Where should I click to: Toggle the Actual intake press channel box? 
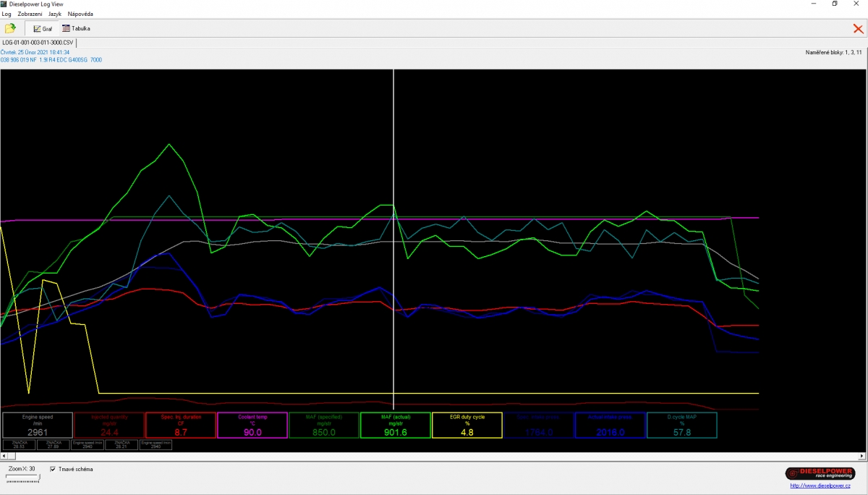click(x=610, y=425)
